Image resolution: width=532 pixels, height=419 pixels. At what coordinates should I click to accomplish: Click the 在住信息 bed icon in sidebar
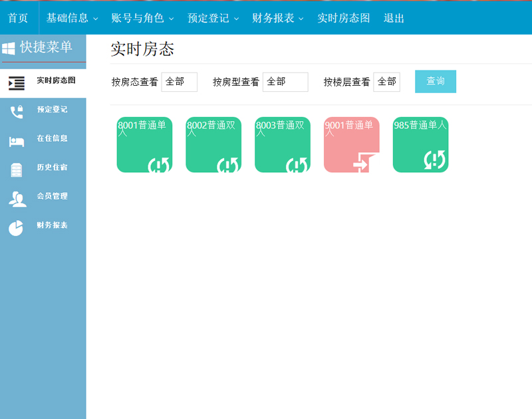pyautogui.click(x=17, y=141)
